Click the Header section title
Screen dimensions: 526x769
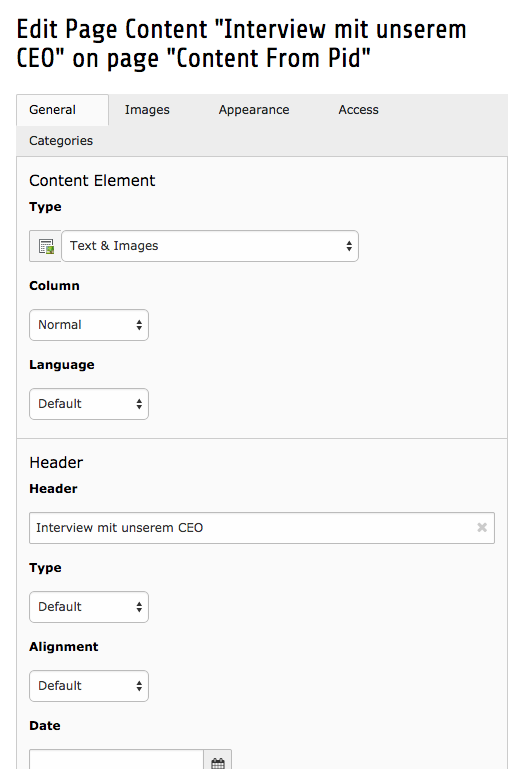click(56, 462)
